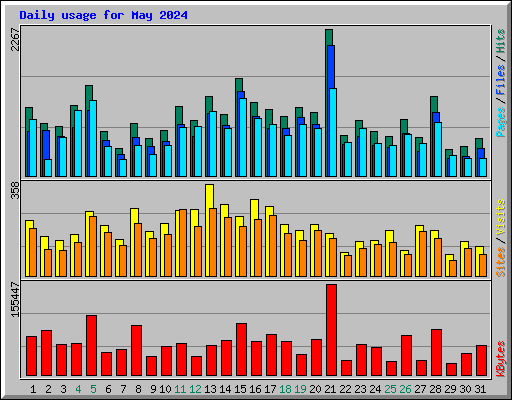Click day 11 green weekend label
The image size is (512, 400).
click(x=180, y=389)
